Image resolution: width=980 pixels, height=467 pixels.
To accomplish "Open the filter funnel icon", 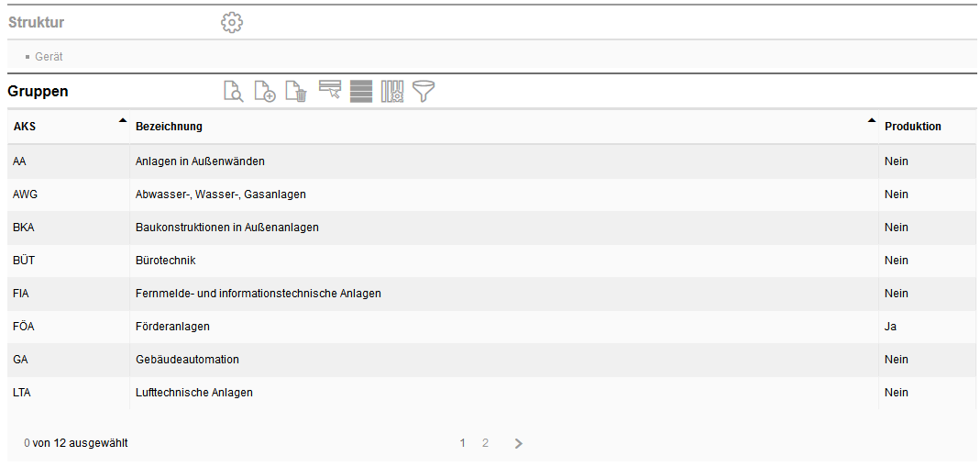I will coord(424,92).
